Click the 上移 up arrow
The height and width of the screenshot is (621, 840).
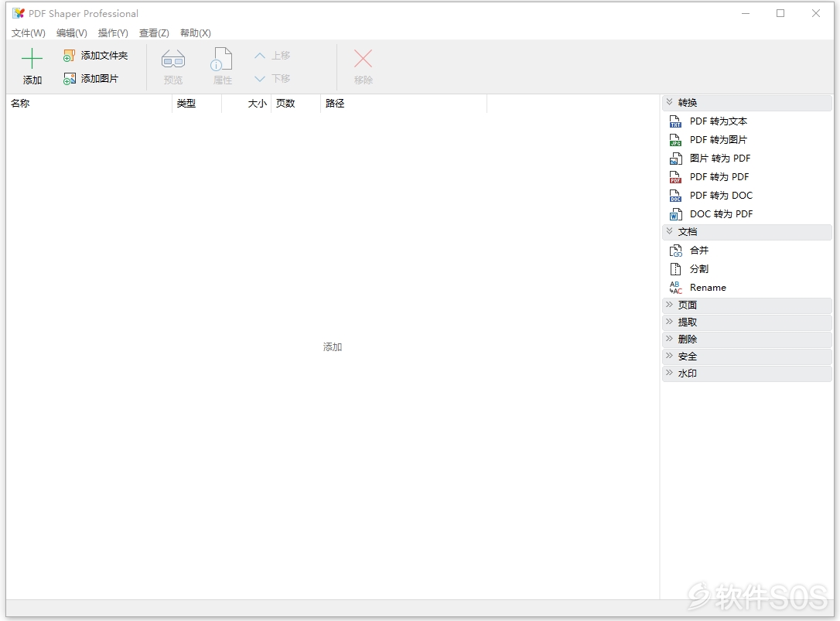click(x=260, y=55)
